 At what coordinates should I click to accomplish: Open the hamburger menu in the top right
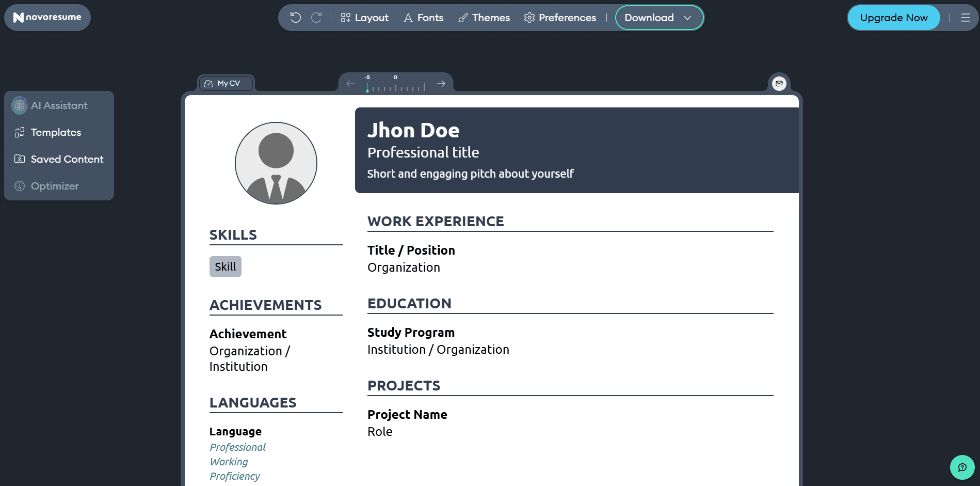966,17
